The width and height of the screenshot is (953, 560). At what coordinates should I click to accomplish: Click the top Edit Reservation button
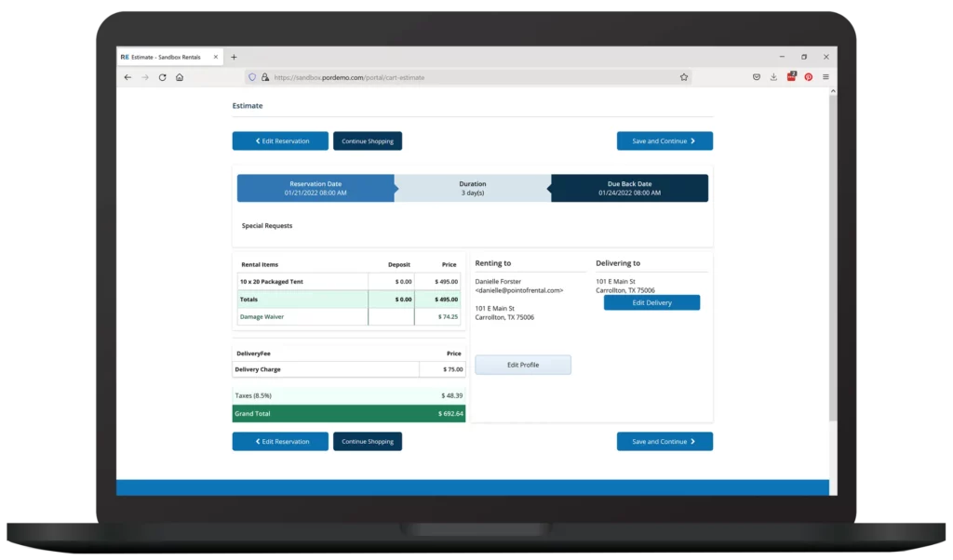(x=280, y=140)
